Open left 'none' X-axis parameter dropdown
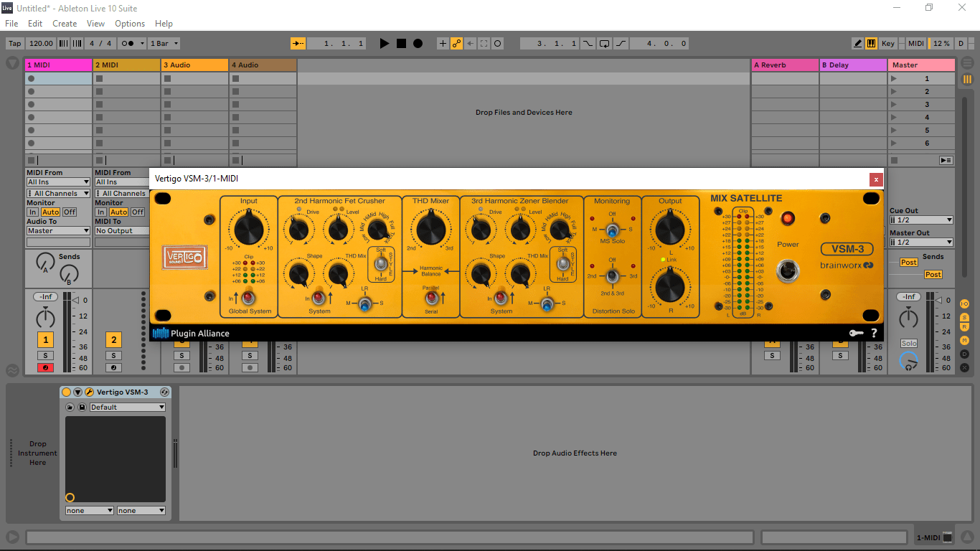 90,511
